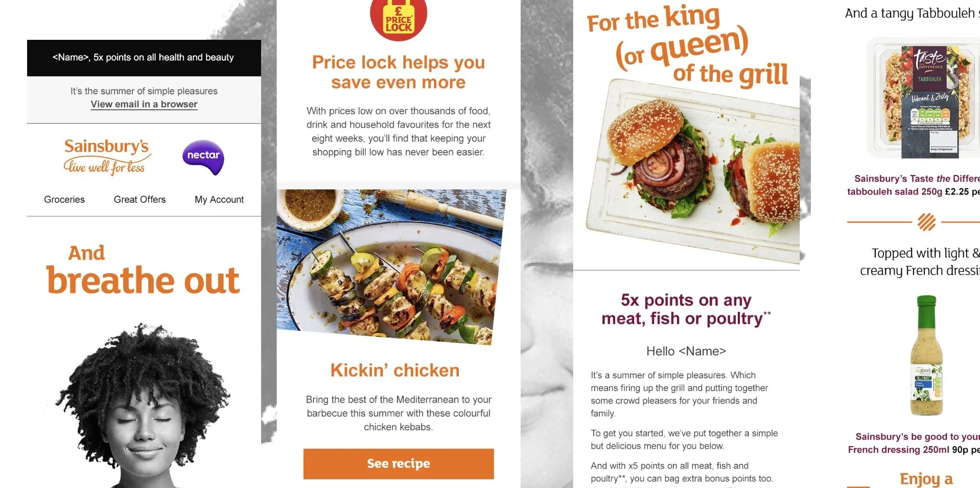980x488 pixels.
Task: Click the tabbouleh salad 250g product link
Action: click(914, 185)
